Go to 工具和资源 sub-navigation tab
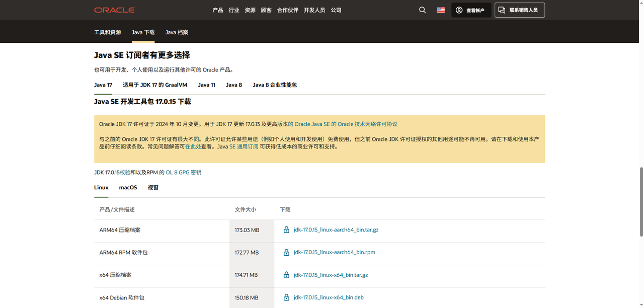The width and height of the screenshot is (644, 308). (x=108, y=32)
